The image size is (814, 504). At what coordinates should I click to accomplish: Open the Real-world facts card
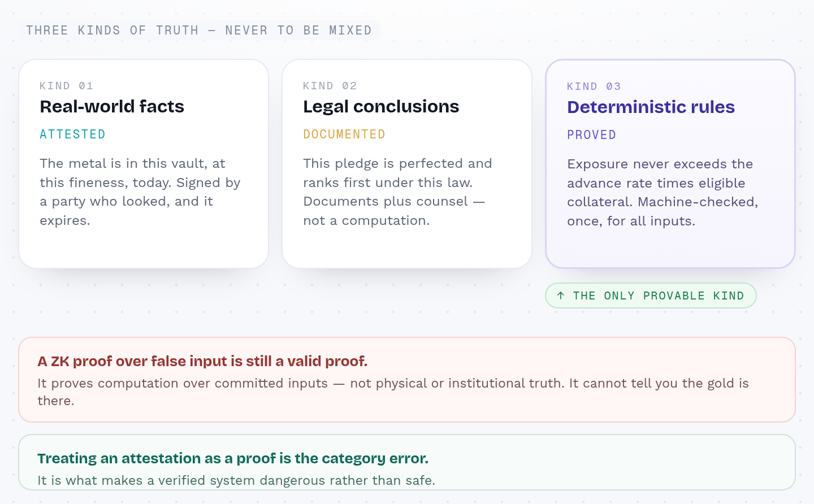tap(144, 164)
